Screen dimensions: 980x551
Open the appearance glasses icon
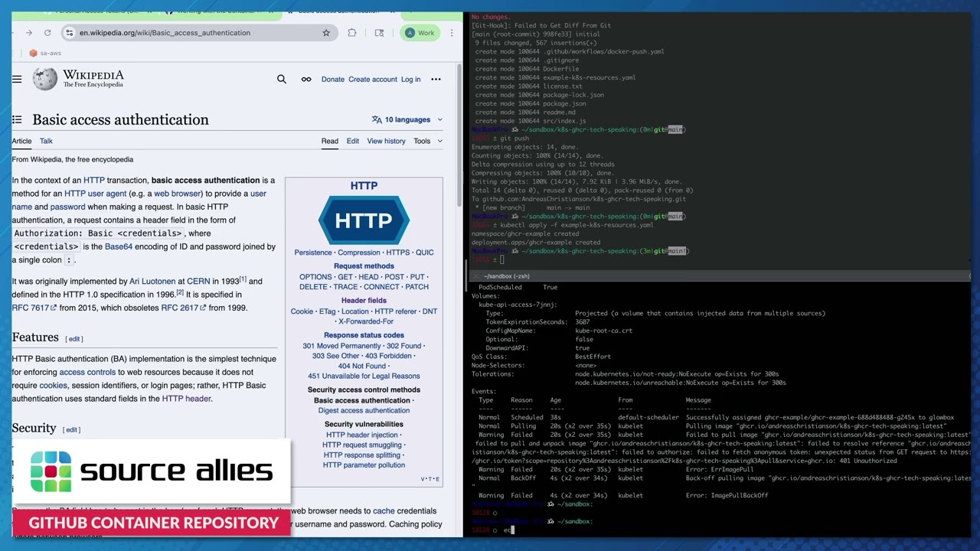(306, 79)
